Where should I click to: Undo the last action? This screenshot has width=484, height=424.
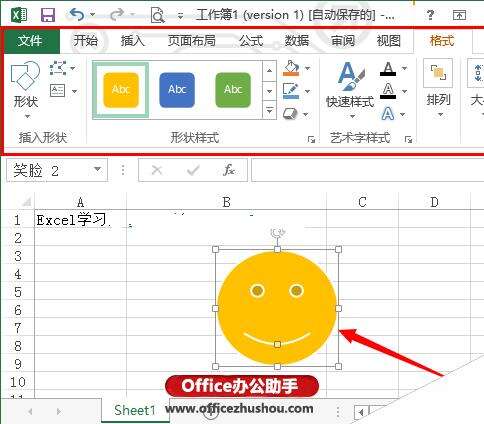coord(77,15)
